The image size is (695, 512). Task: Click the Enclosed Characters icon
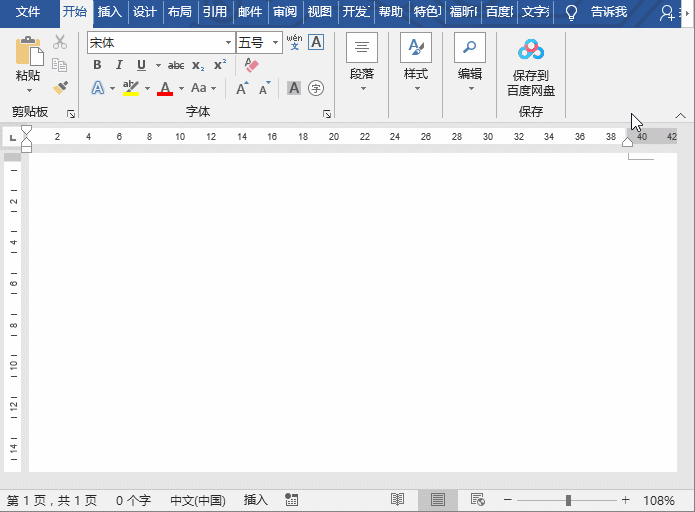(316, 88)
